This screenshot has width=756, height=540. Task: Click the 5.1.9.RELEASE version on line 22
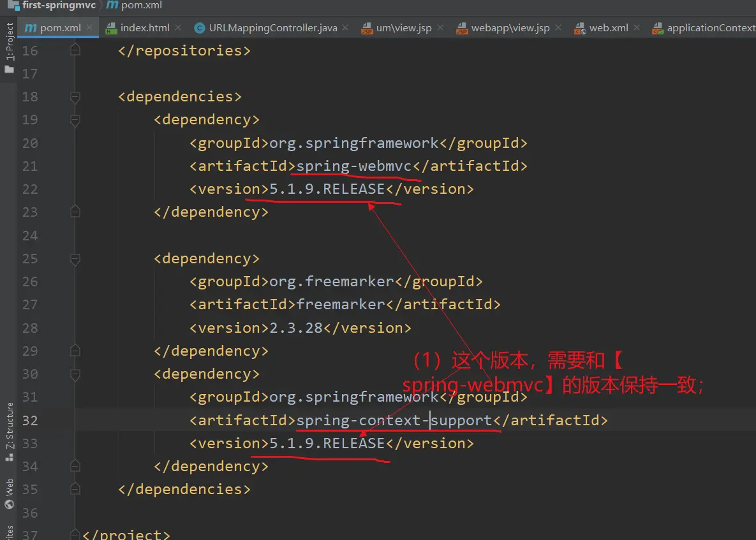coord(327,189)
